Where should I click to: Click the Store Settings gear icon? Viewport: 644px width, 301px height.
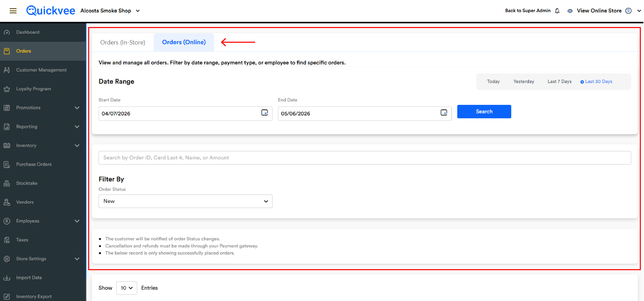coord(7,259)
